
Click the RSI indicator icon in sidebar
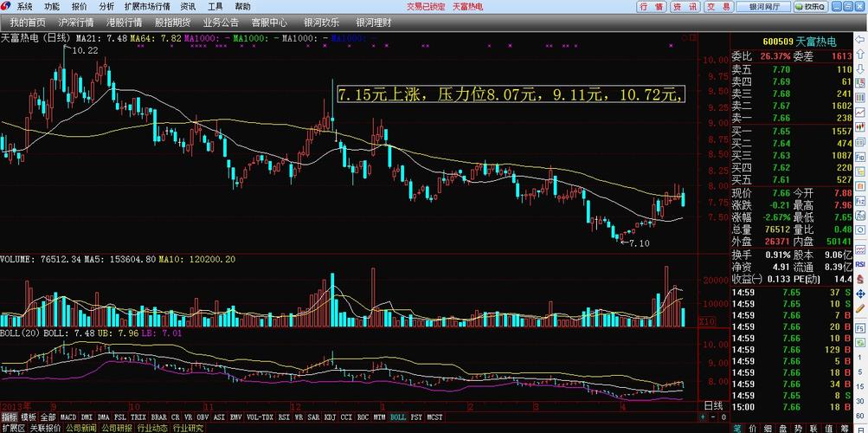point(860,264)
